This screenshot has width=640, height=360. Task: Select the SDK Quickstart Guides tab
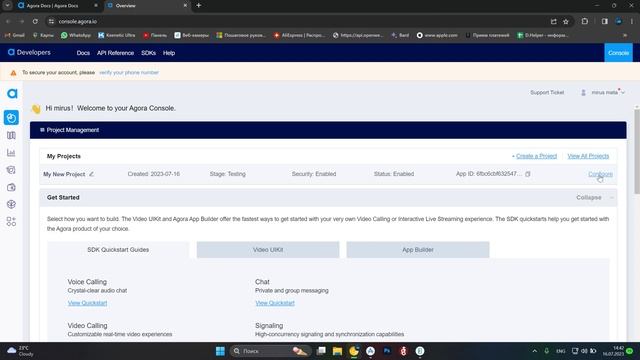click(x=118, y=250)
